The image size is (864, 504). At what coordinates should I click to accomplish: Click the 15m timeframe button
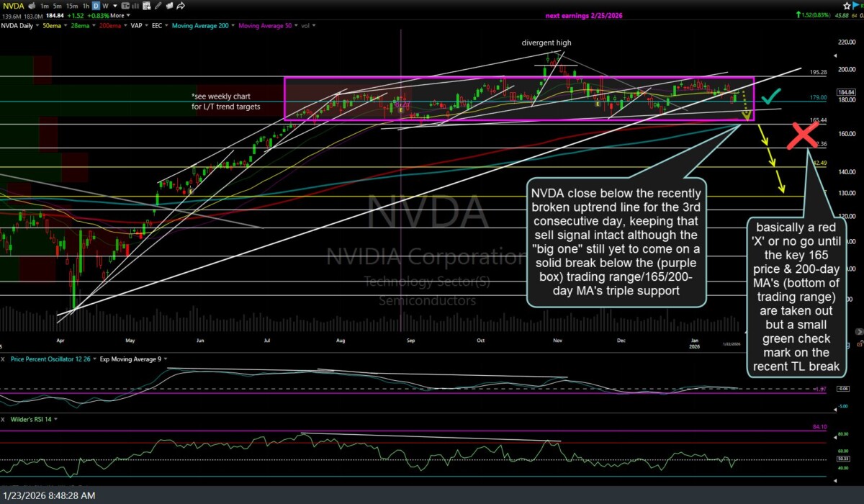tap(72, 6)
